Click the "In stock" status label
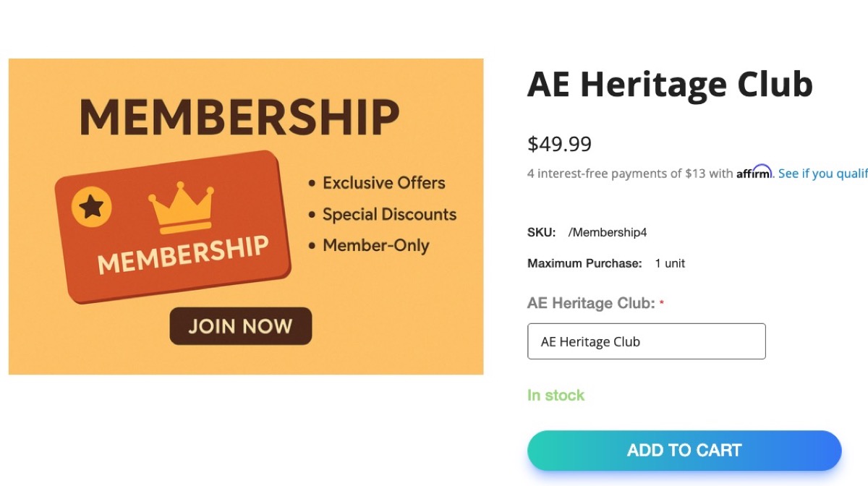Screen dimensions: 868x486 [x=556, y=395]
